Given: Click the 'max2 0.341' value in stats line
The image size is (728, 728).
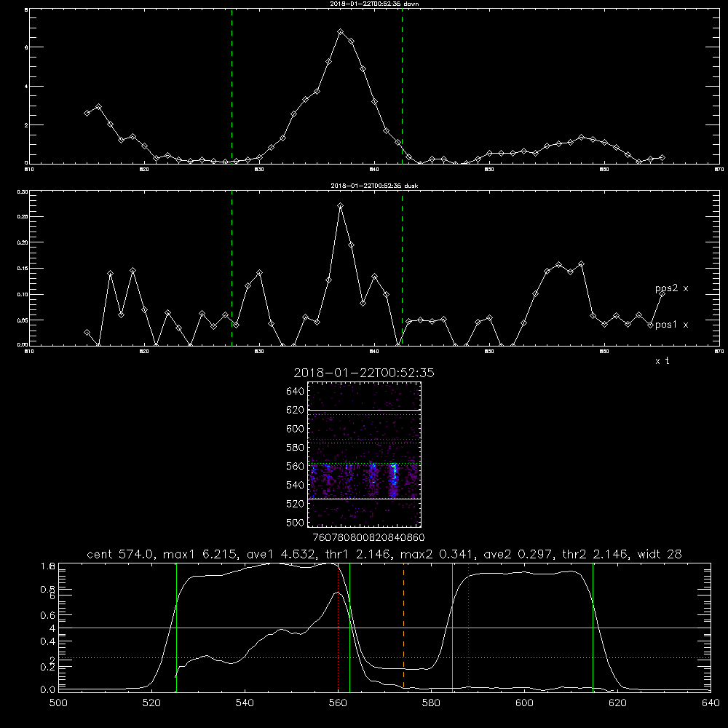Looking at the screenshot, I should (435, 554).
